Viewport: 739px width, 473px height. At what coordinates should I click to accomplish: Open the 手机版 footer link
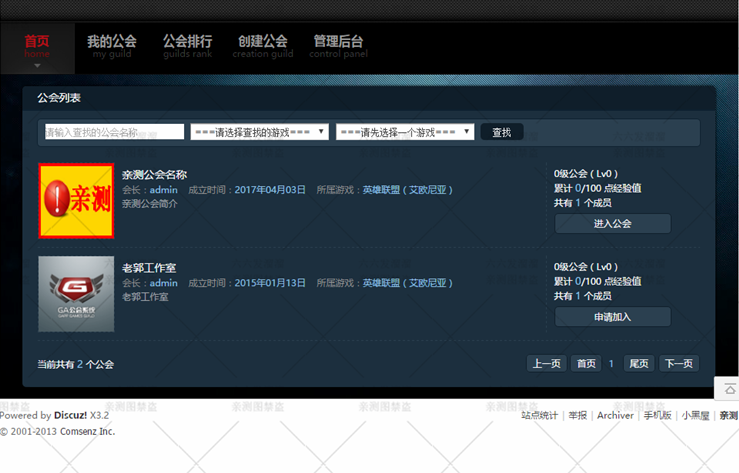[658, 416]
